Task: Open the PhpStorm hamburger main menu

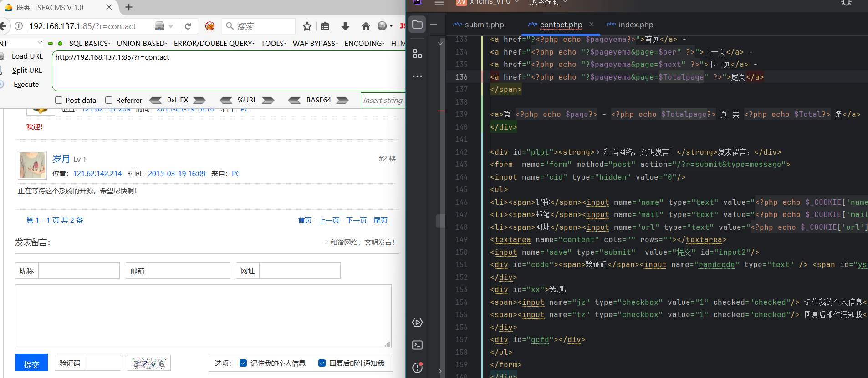Action: pyautogui.click(x=439, y=3)
